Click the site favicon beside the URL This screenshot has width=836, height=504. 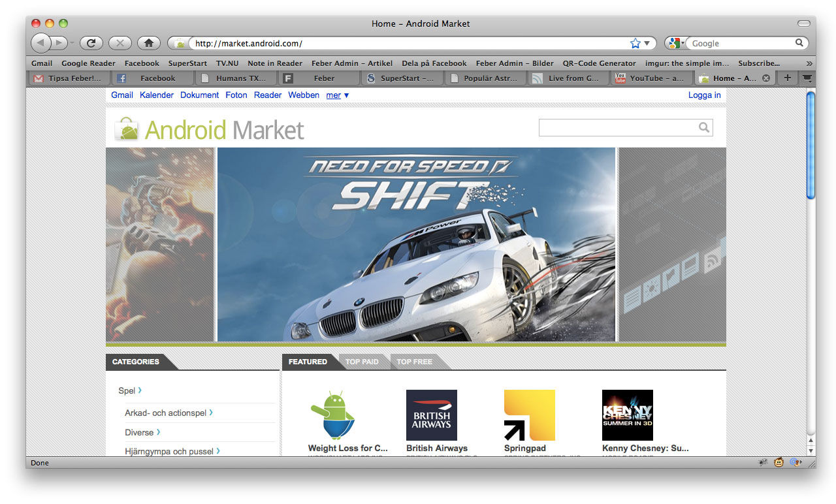180,44
